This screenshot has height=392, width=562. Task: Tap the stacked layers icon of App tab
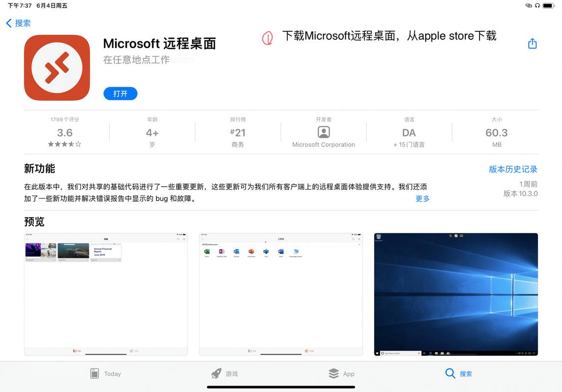333,373
